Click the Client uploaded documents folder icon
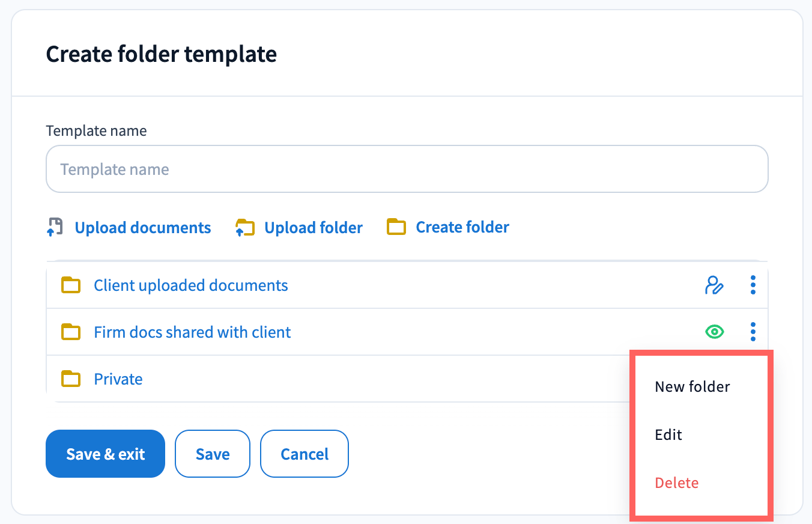 71,285
